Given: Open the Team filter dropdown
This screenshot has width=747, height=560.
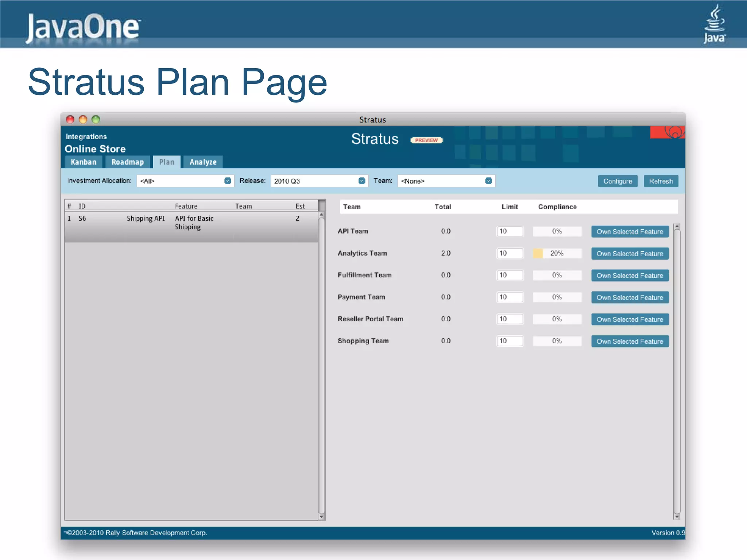Looking at the screenshot, I should pyautogui.click(x=446, y=181).
